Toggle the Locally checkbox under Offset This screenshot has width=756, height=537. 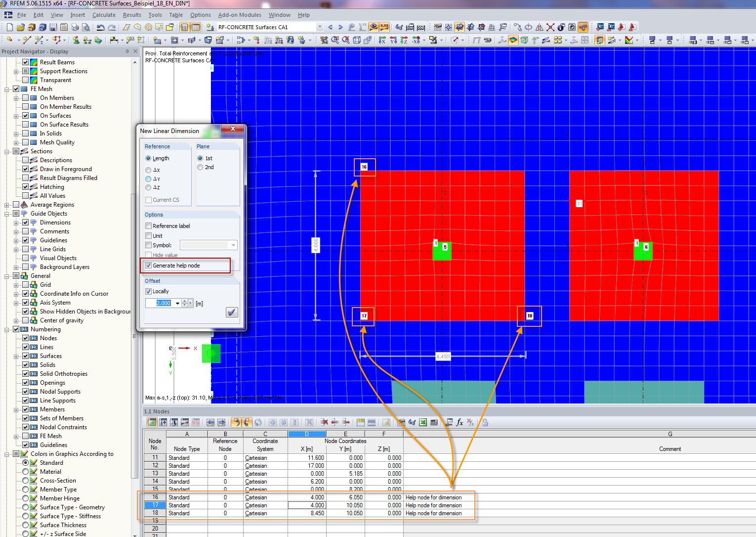click(x=148, y=291)
